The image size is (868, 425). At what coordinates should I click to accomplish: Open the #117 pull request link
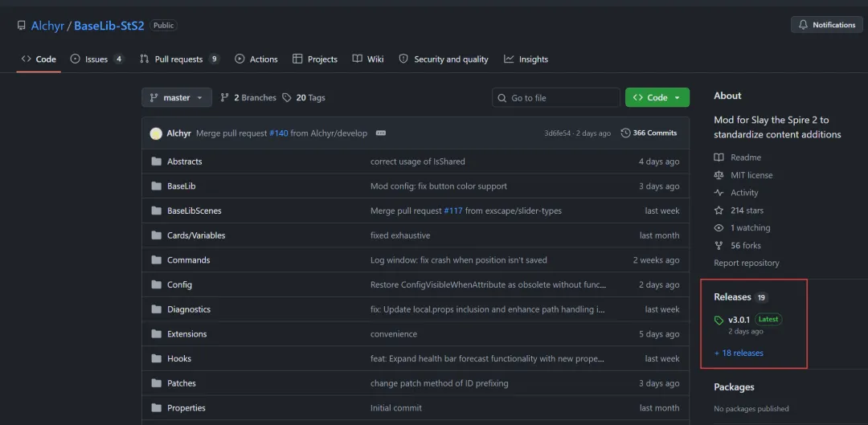click(453, 210)
